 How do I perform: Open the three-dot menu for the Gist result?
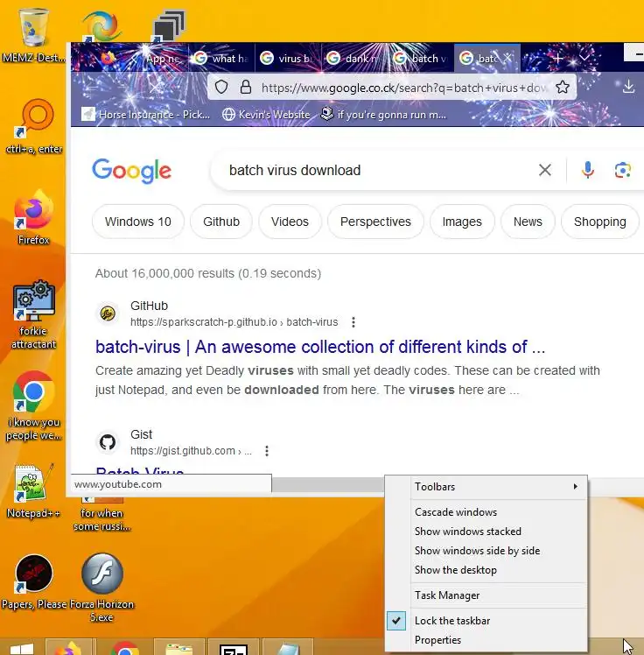point(267,451)
